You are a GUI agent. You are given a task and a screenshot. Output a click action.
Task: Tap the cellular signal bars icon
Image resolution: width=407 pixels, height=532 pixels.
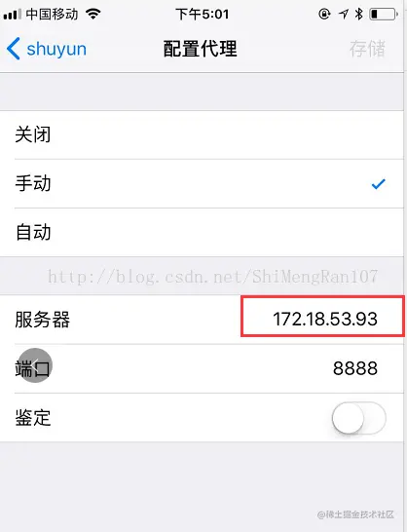pyautogui.click(x=13, y=15)
